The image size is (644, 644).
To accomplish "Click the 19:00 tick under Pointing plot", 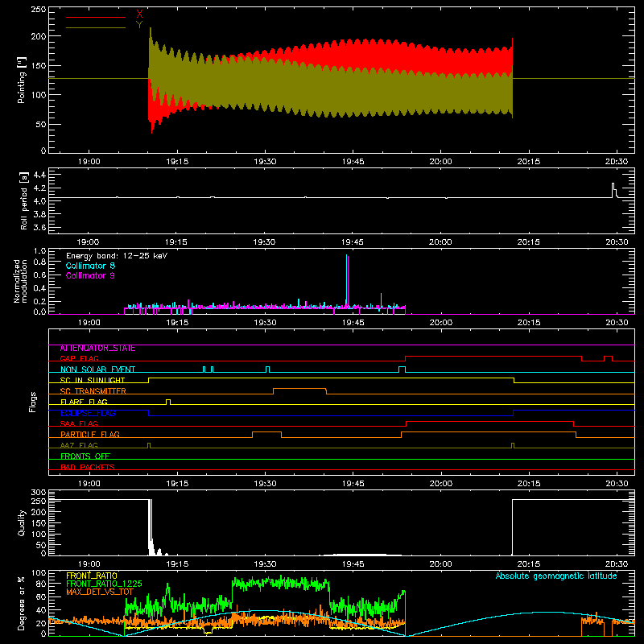I will (89, 162).
